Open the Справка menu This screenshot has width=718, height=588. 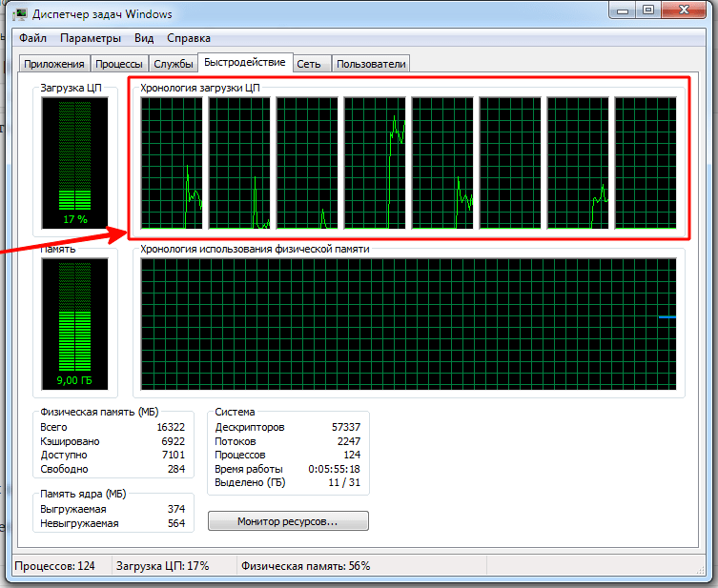(x=189, y=38)
